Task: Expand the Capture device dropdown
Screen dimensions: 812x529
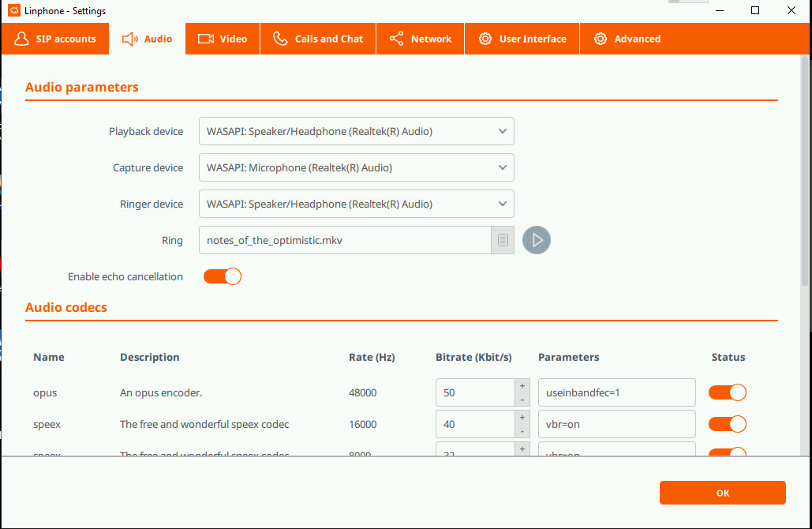Action: pyautogui.click(x=356, y=167)
